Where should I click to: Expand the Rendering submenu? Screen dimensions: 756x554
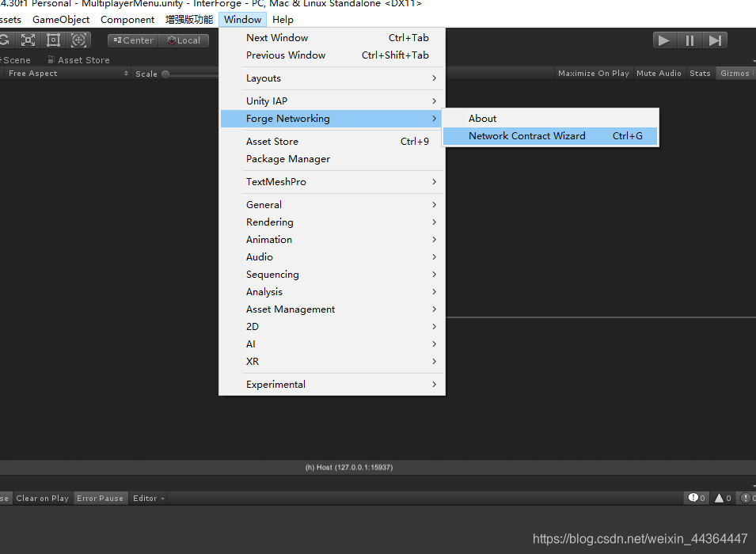332,222
